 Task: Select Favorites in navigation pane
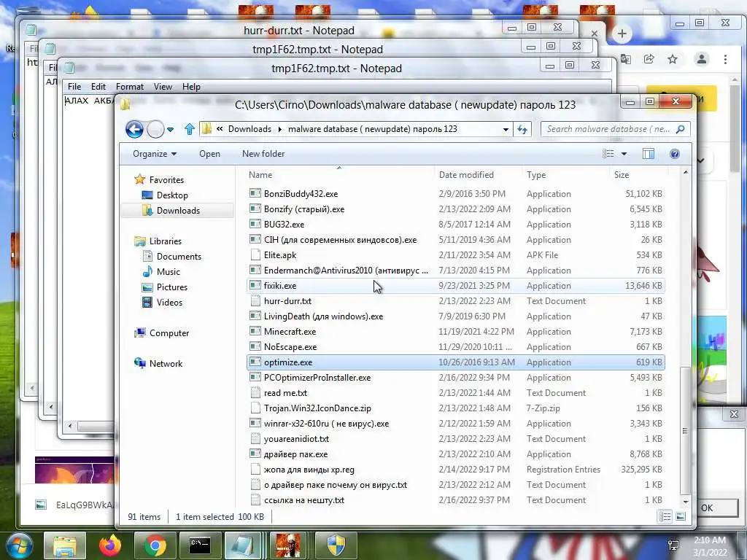coord(166,180)
